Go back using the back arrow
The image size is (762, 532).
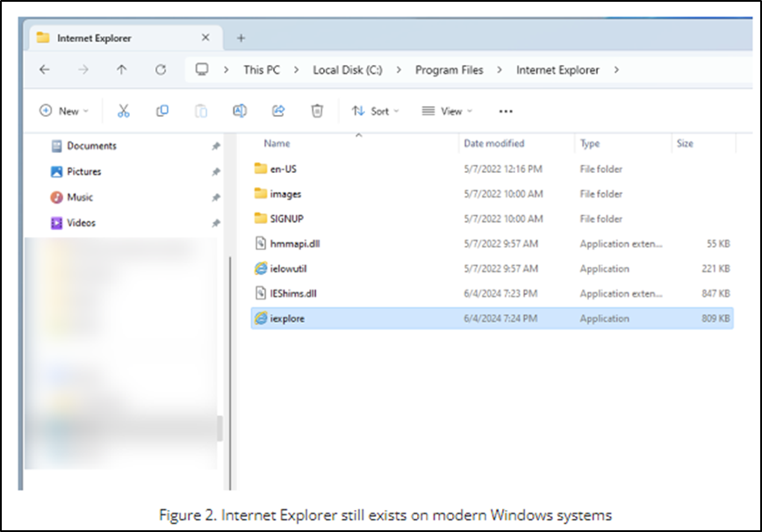45,69
